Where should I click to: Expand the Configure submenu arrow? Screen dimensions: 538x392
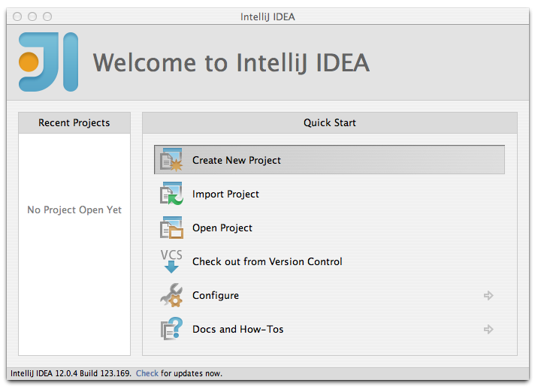(x=488, y=295)
